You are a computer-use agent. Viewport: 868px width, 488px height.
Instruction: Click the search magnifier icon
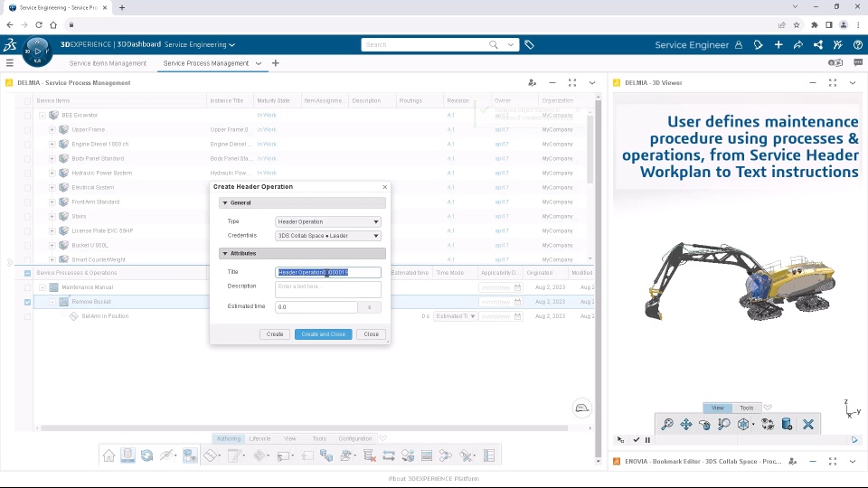[494, 45]
